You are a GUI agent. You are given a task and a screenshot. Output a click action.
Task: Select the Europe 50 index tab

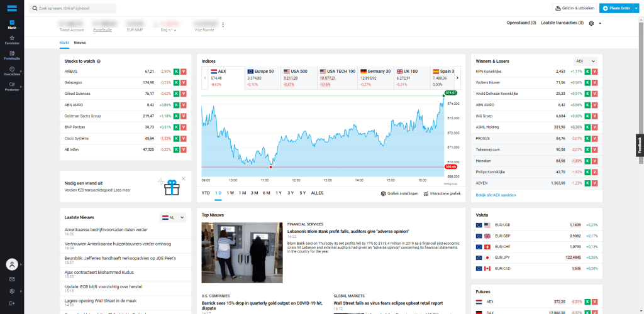(x=263, y=77)
